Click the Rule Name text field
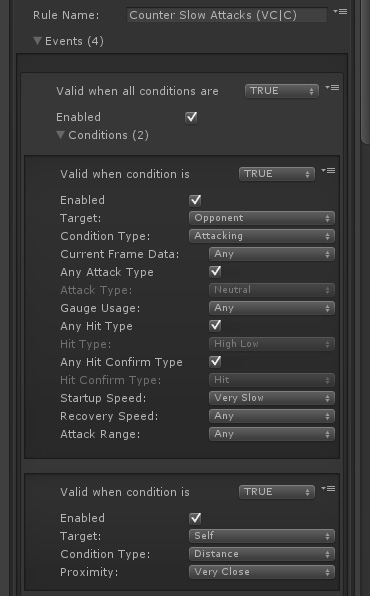 [x=227, y=15]
